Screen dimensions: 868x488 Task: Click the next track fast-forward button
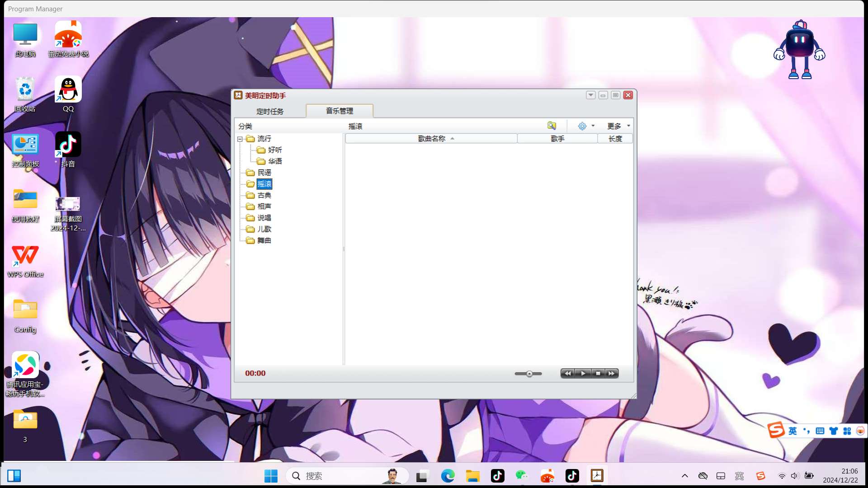pos(612,373)
